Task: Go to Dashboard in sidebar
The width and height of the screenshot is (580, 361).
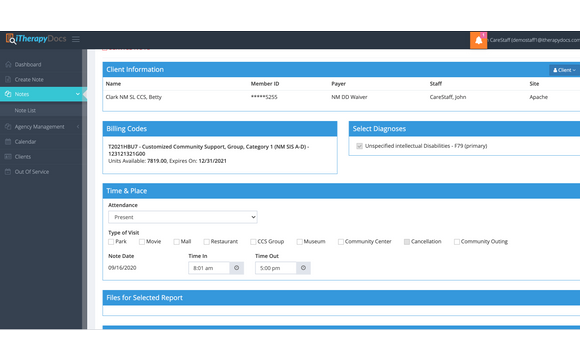Action: click(x=28, y=64)
